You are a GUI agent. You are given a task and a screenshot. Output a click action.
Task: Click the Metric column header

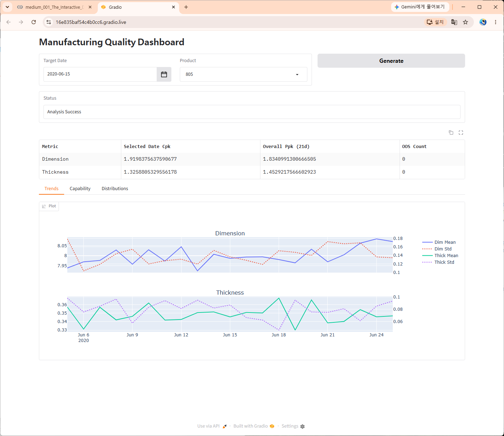click(x=80, y=147)
